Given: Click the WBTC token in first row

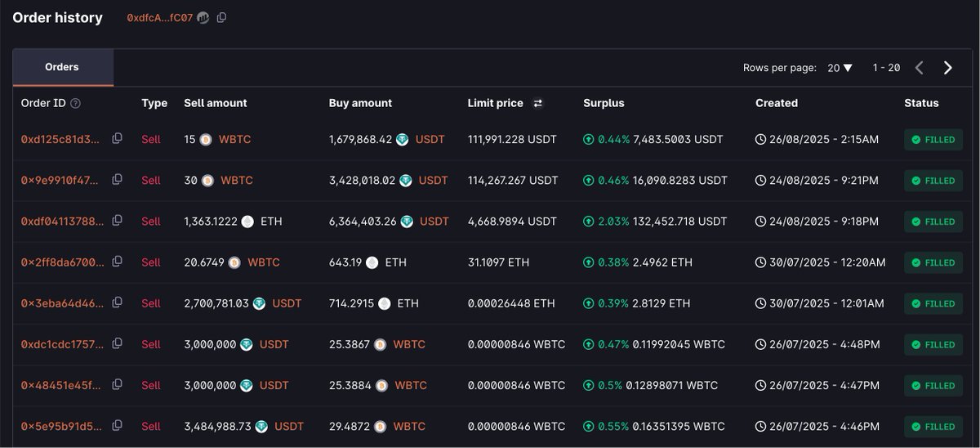Looking at the screenshot, I should coord(234,140).
